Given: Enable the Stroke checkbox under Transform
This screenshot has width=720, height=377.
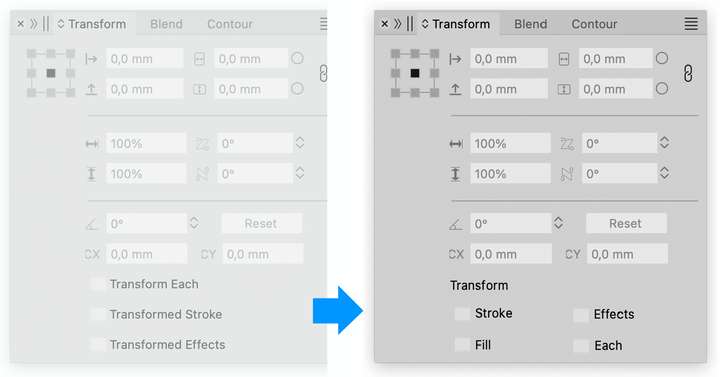Looking at the screenshot, I should click(x=462, y=314).
